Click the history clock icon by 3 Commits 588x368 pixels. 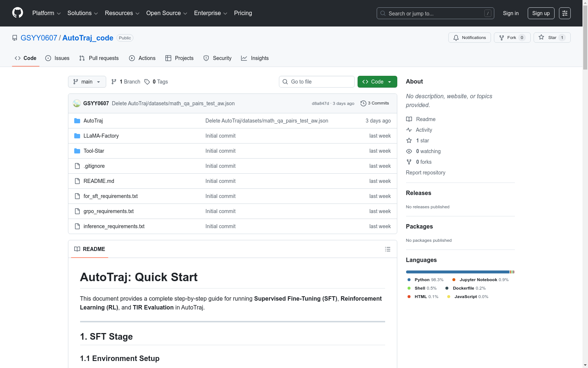363,103
